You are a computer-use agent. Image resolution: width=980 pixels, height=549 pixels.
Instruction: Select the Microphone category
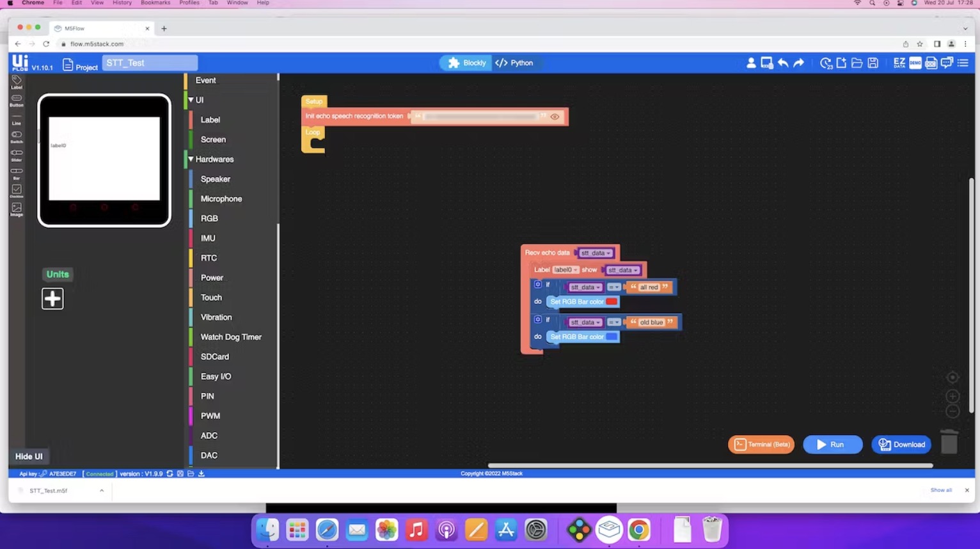[x=221, y=199]
